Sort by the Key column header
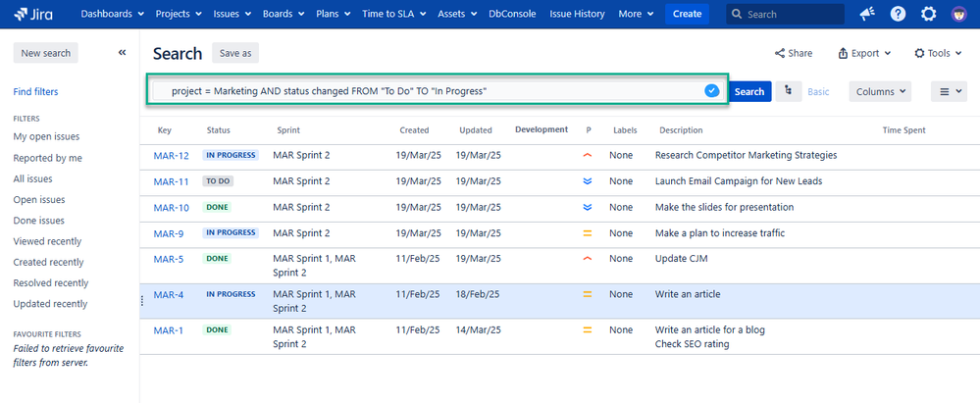Viewport: 980px width, 403px height. 165,130
